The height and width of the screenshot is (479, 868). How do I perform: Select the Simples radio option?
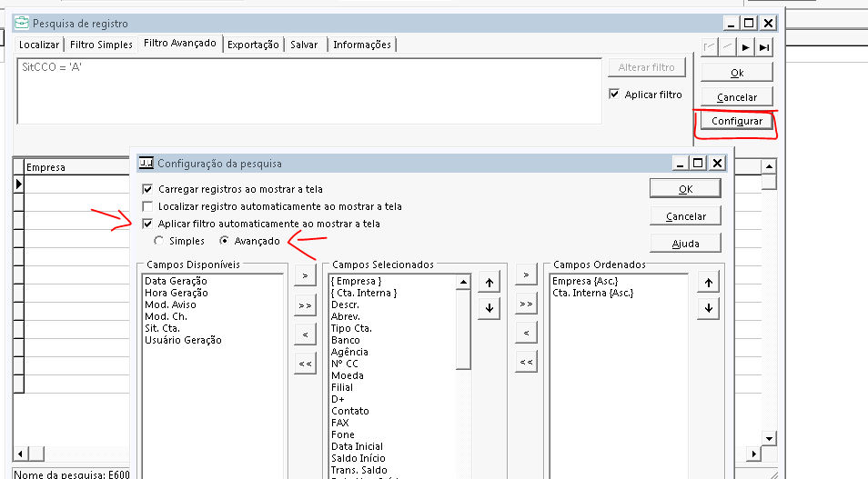pos(159,241)
